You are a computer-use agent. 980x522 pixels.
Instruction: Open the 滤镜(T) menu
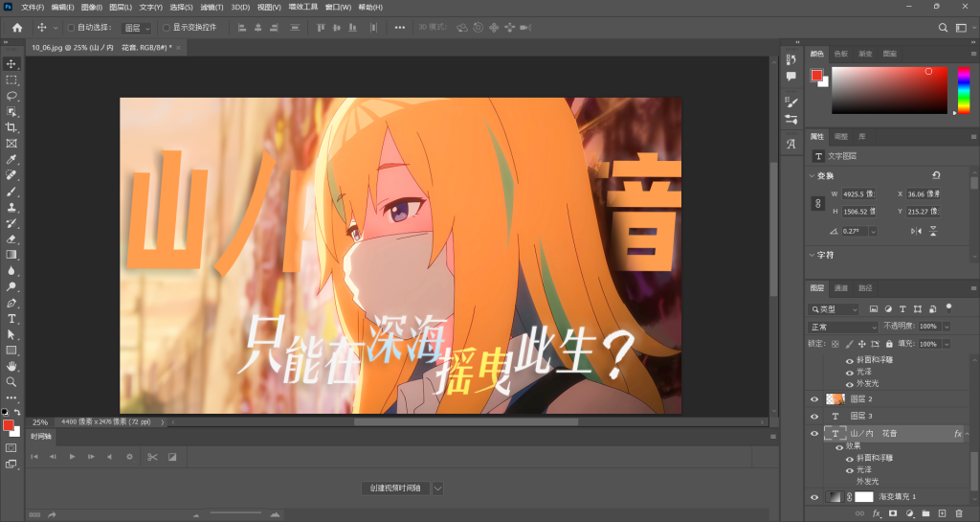tap(212, 7)
